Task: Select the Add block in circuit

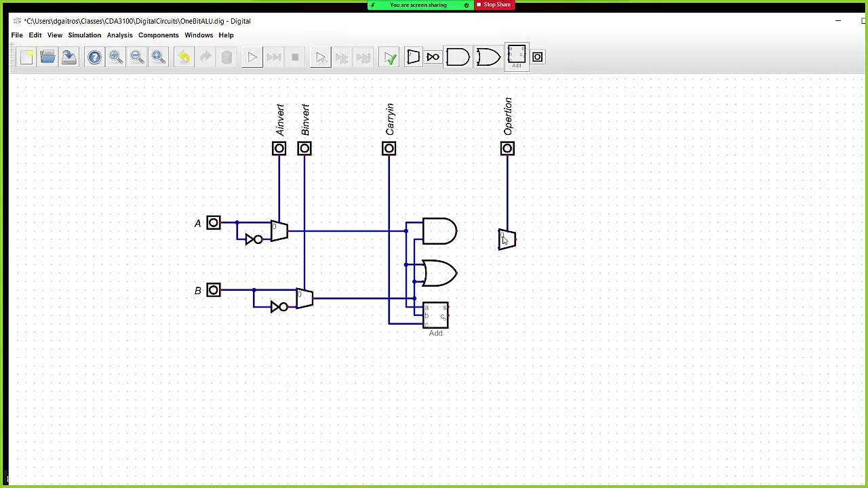Action: point(435,315)
